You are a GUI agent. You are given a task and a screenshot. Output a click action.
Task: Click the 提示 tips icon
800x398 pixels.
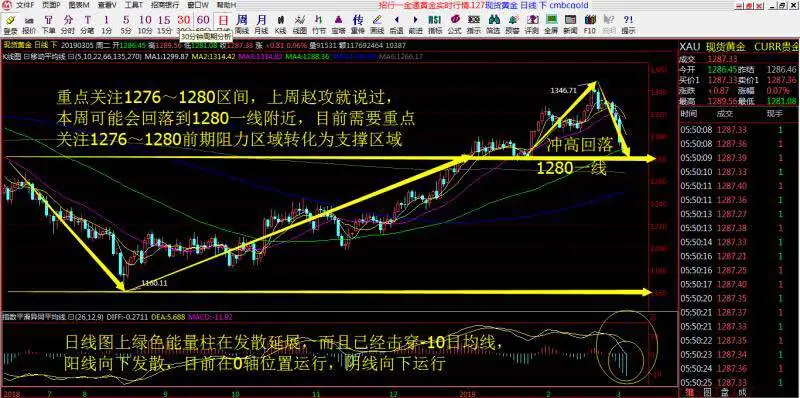coord(628,23)
